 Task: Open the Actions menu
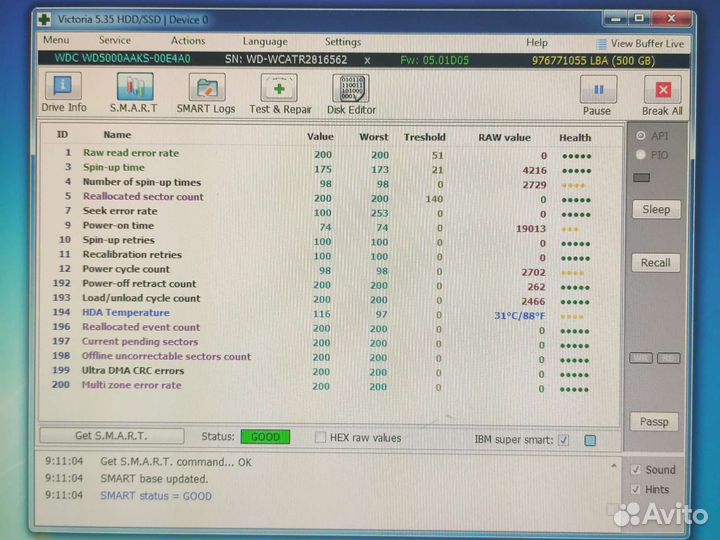(187, 41)
